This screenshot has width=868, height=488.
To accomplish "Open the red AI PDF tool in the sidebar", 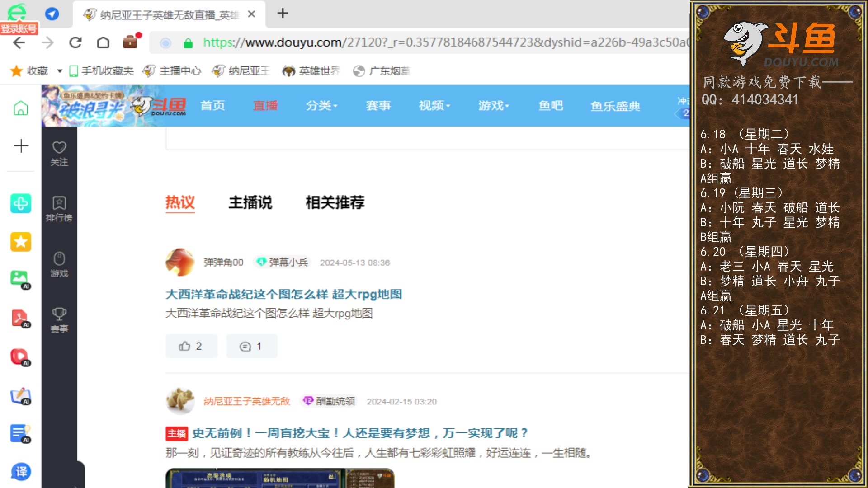I will tap(20, 318).
